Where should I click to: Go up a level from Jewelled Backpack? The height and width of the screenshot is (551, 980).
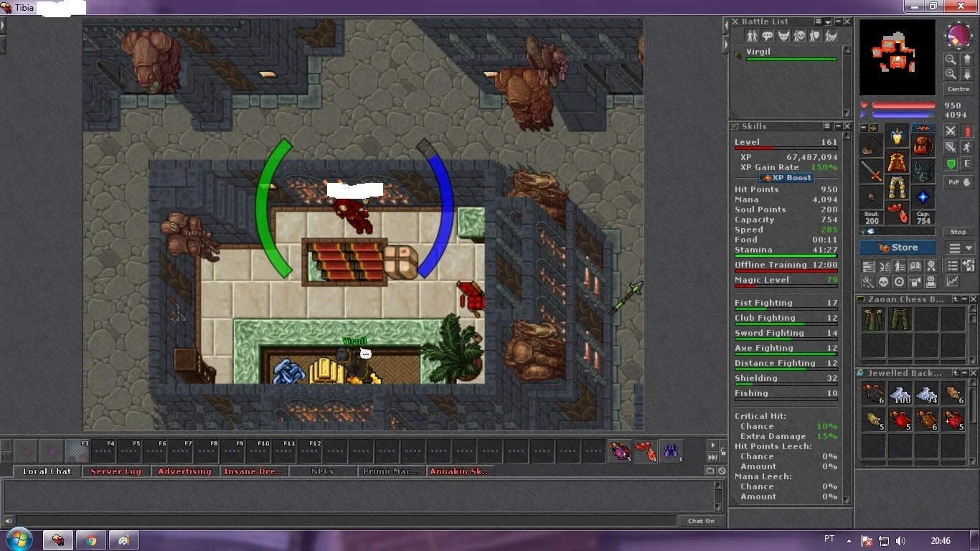click(956, 373)
